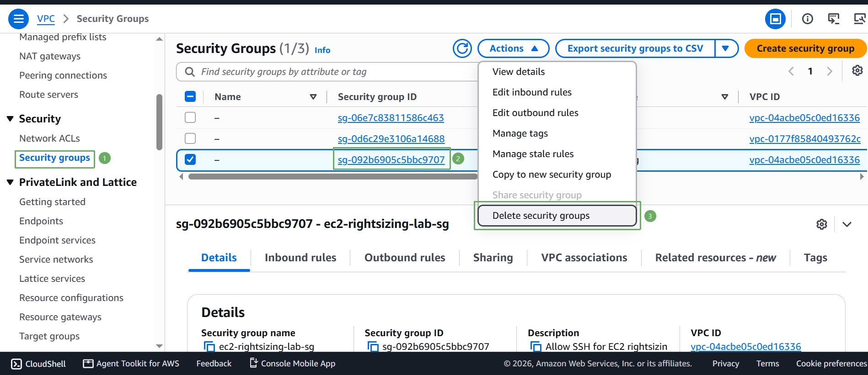This screenshot has height=375, width=868.
Task: Open Endpoints in sidebar
Action: tap(41, 221)
